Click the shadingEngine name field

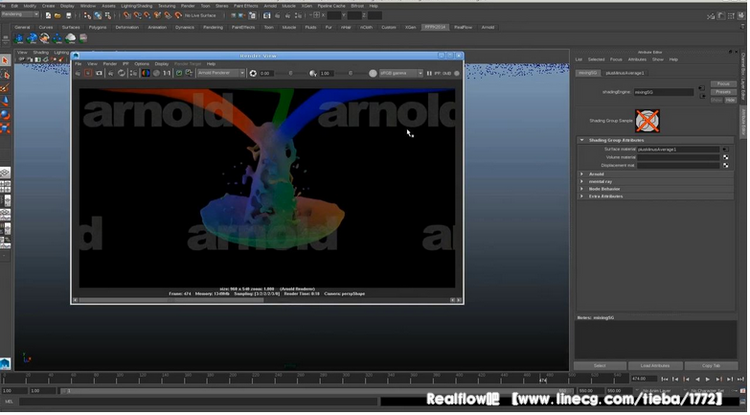click(x=663, y=92)
